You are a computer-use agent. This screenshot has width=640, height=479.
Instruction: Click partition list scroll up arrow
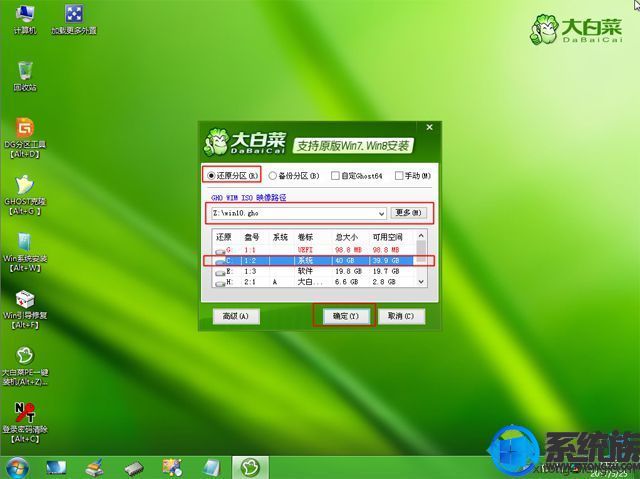coord(421,236)
